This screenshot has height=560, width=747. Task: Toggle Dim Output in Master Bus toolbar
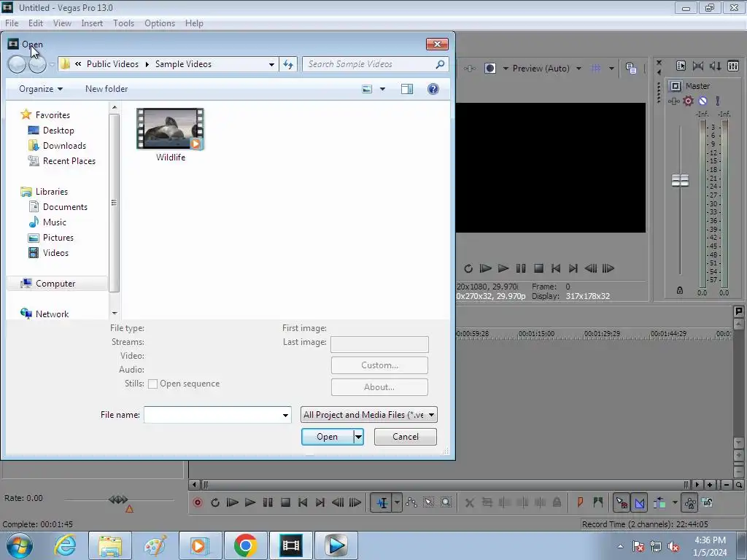(715, 66)
